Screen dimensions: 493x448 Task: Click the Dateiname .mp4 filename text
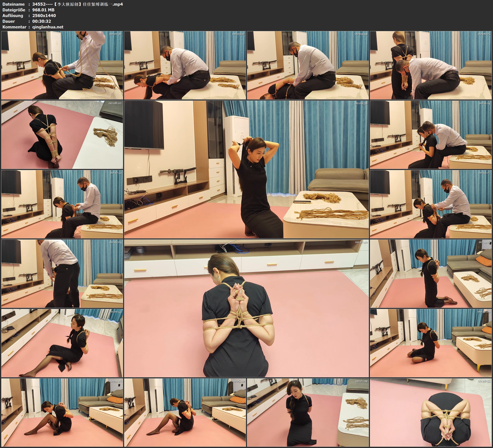pos(78,4)
